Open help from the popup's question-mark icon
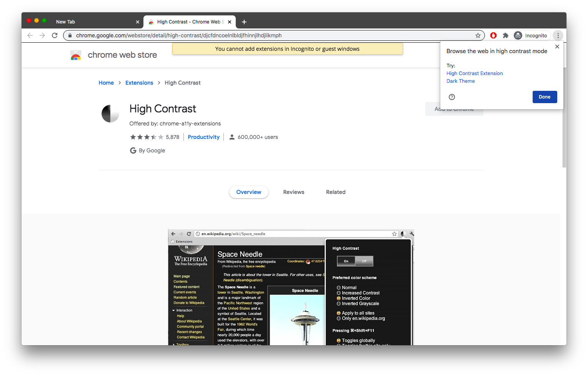 pos(452,97)
